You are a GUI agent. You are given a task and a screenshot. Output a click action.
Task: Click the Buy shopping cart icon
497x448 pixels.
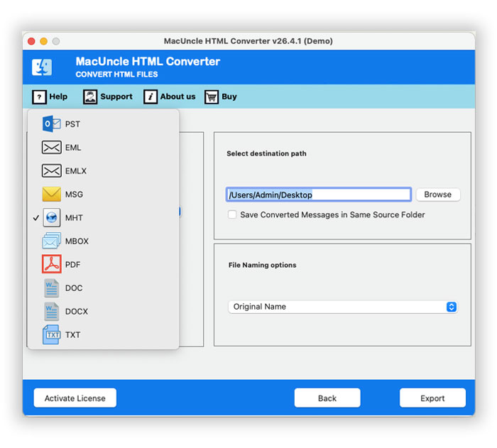click(x=212, y=97)
